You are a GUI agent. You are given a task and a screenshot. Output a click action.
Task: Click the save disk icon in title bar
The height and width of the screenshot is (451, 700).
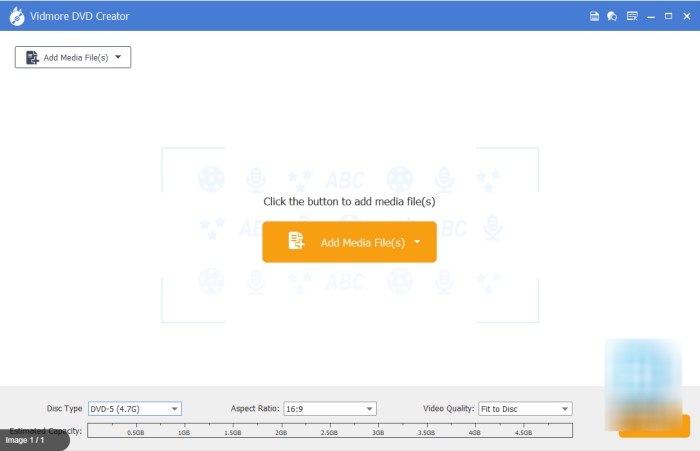tap(595, 16)
